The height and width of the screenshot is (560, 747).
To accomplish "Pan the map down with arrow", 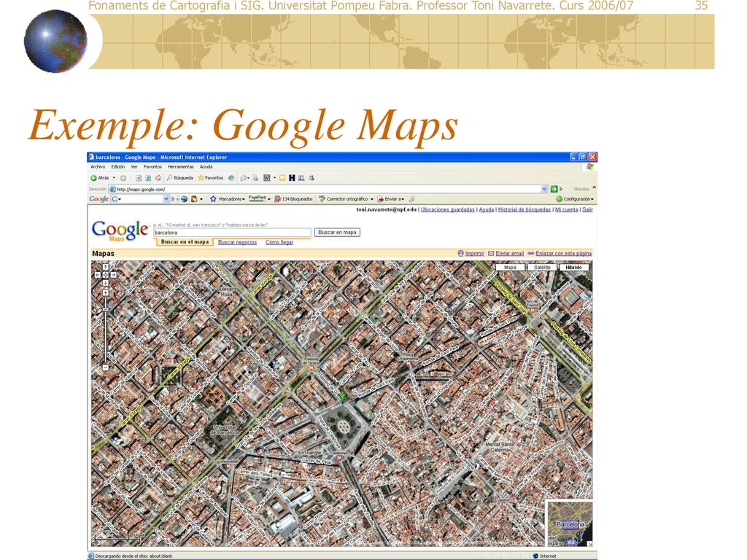I will click(x=105, y=283).
